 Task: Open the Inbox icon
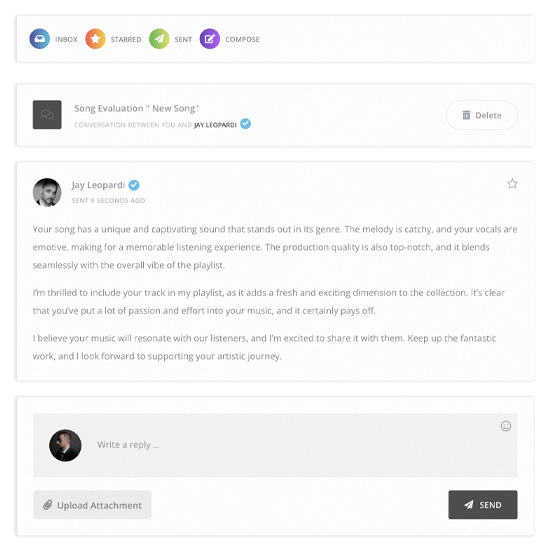(x=39, y=39)
